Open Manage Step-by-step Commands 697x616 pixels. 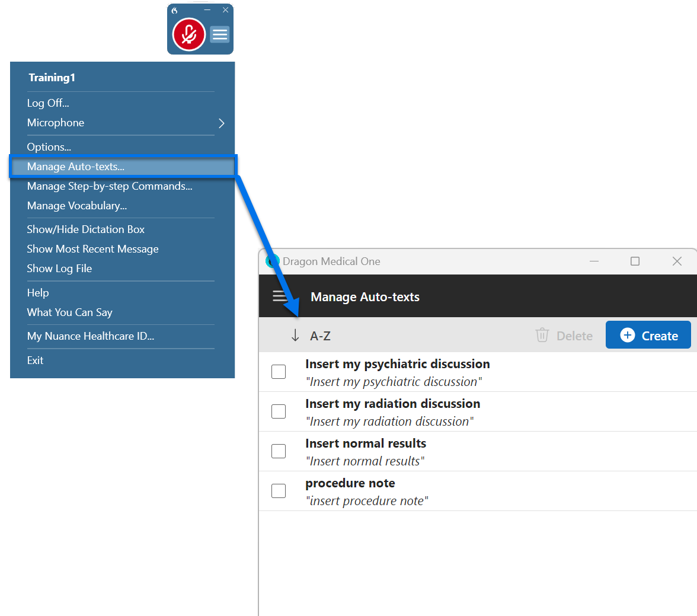point(110,186)
